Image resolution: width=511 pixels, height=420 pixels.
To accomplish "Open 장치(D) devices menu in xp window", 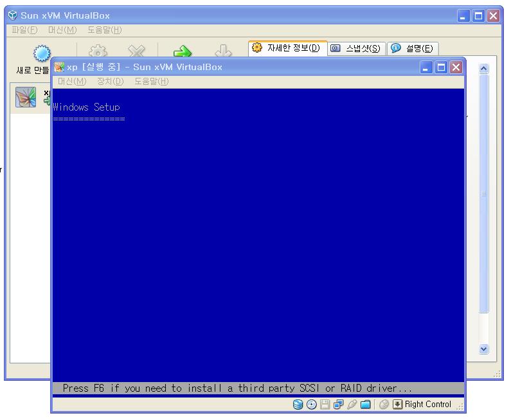I will [x=110, y=81].
